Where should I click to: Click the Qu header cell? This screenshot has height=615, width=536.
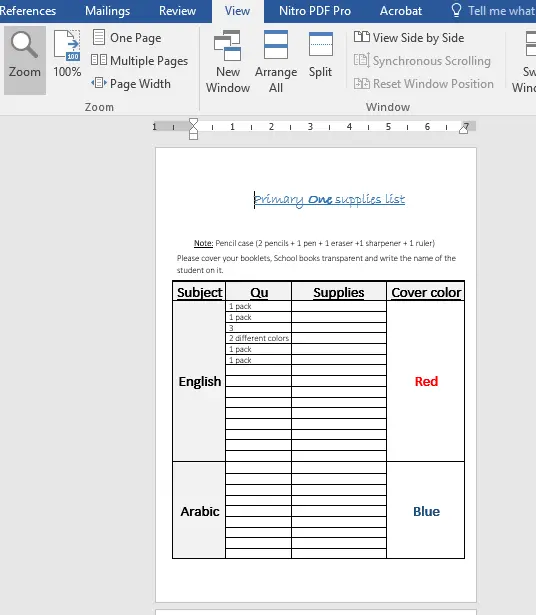pyautogui.click(x=259, y=291)
